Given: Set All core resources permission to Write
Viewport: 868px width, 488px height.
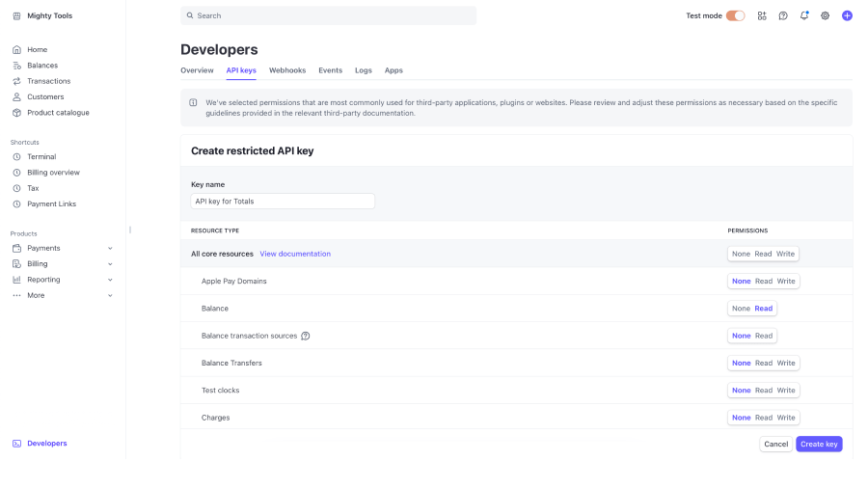Looking at the screenshot, I should point(785,254).
